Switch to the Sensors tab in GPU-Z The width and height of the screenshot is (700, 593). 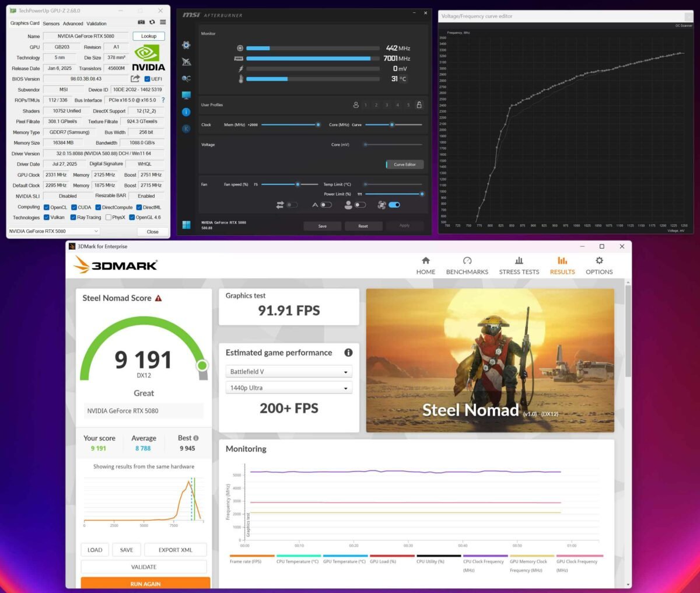pyautogui.click(x=51, y=23)
